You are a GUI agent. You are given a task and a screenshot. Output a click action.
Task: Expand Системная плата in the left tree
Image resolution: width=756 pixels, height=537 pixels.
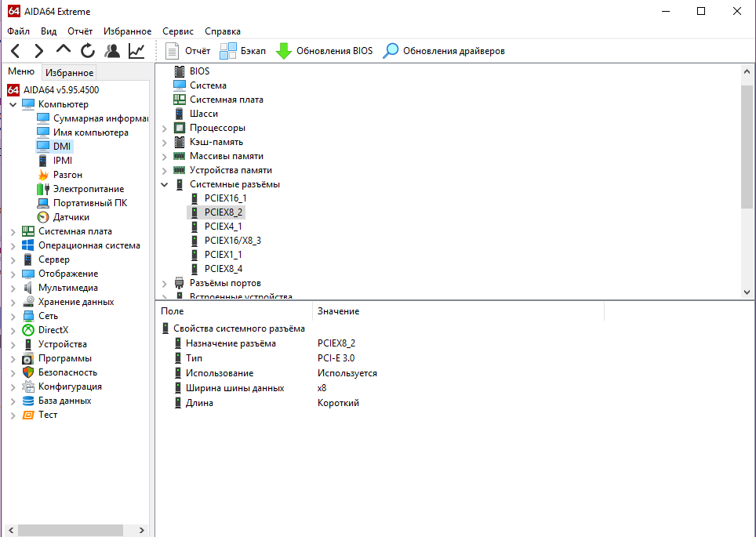coord(13,232)
